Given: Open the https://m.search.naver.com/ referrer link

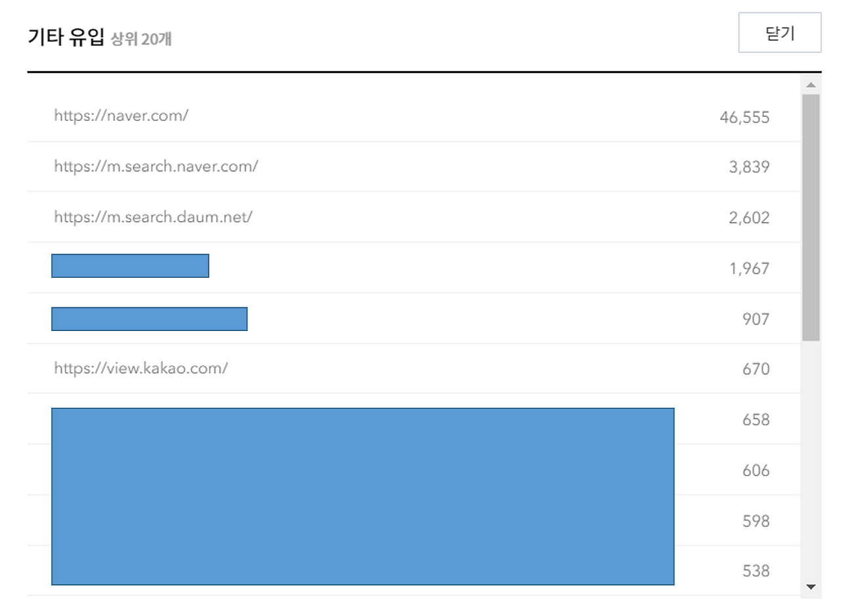Looking at the screenshot, I should (156, 166).
